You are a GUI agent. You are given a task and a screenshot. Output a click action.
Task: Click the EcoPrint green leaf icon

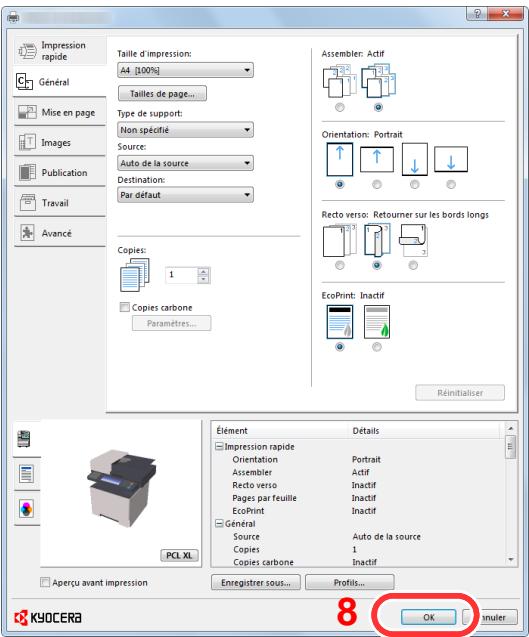point(377,322)
